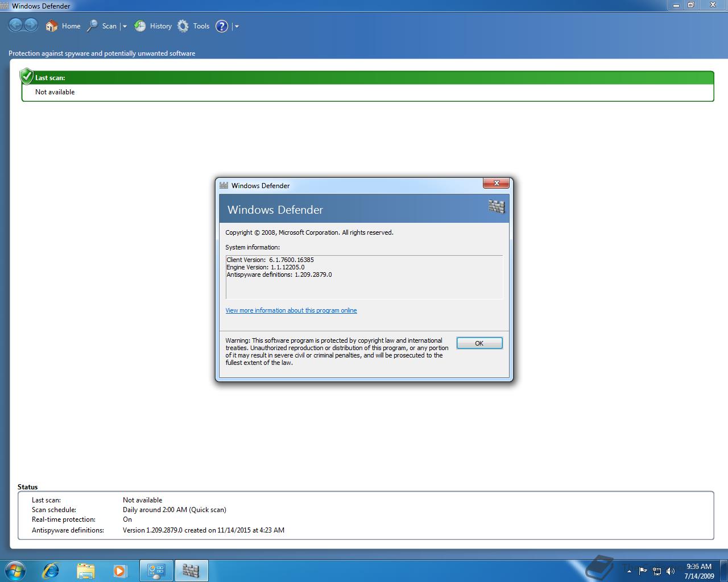728x582 pixels.
Task: Click the 'Daily around 2:00 AM (Quick scan)' value
Action: tap(175, 510)
